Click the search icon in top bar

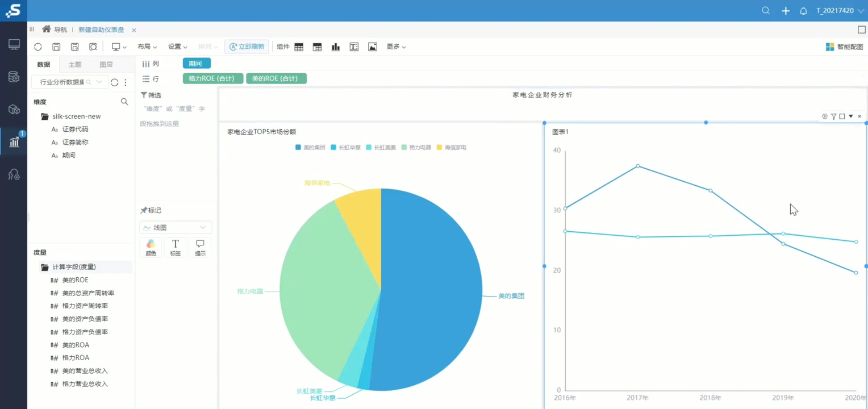pos(766,11)
